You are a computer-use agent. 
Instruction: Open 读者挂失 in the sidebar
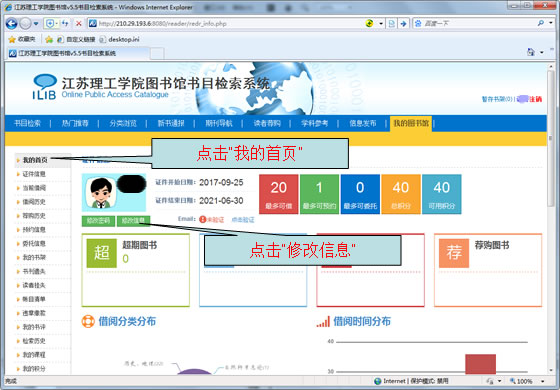tap(34, 285)
